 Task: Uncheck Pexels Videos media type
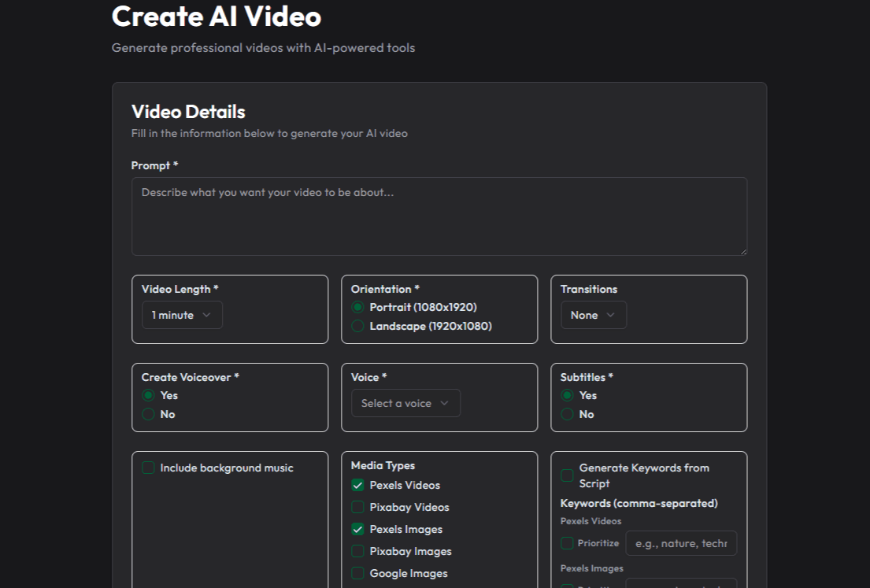(x=357, y=485)
